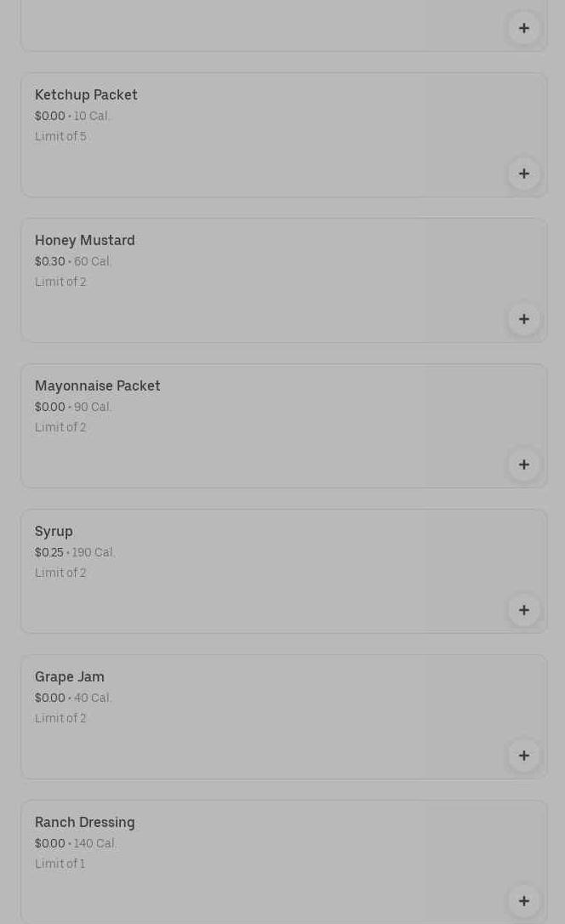
Task: Click Ranch Dressing's 140 Cal. text
Action: 95,843
